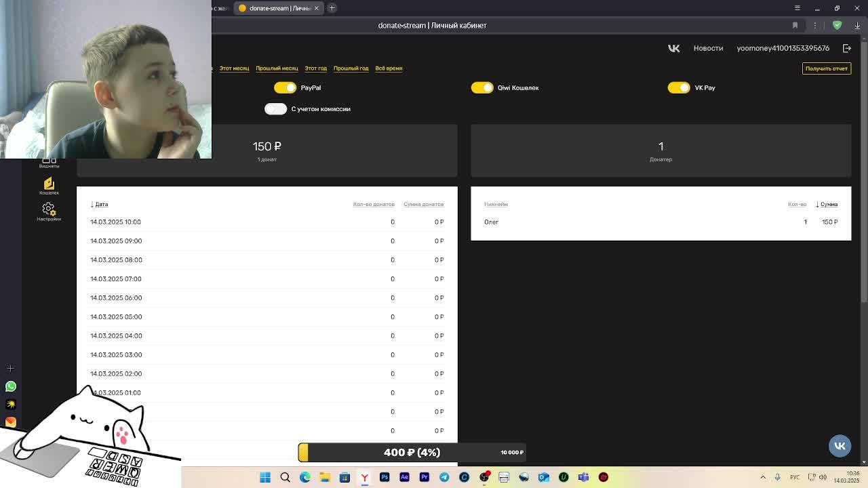Click the 400 ₽ donation goal progress bar
The width and height of the screenshot is (868, 488).
pyautogui.click(x=412, y=452)
